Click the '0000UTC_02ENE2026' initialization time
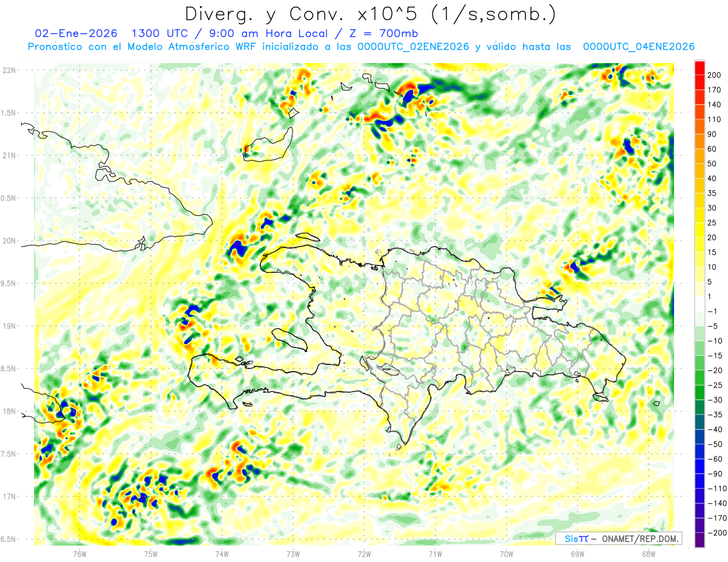 pos(413,47)
